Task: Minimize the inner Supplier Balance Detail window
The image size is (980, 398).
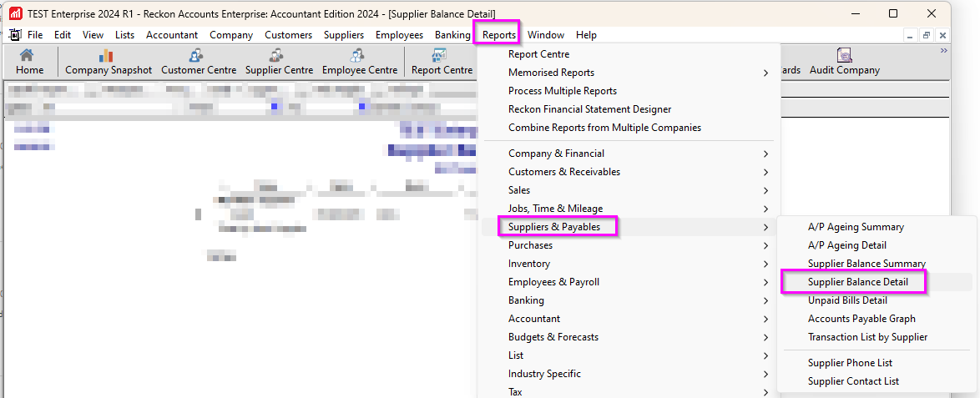Action: coord(911,36)
